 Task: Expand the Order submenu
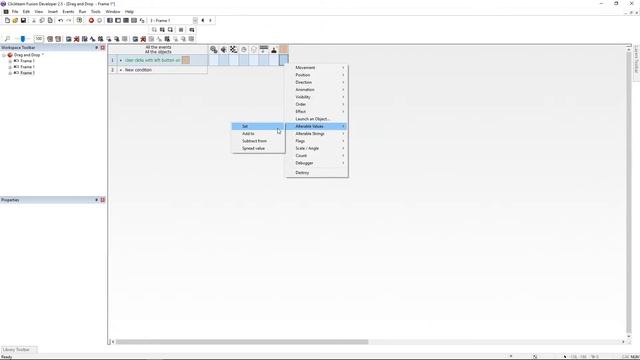[317, 104]
